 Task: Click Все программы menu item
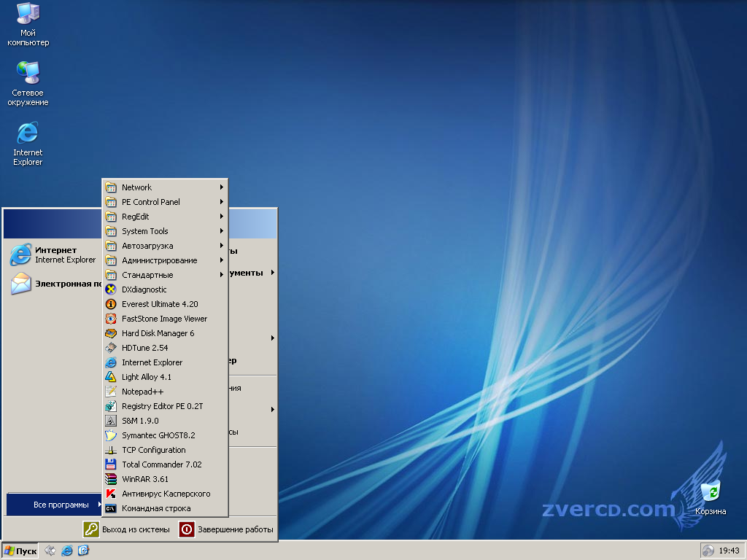click(x=54, y=505)
